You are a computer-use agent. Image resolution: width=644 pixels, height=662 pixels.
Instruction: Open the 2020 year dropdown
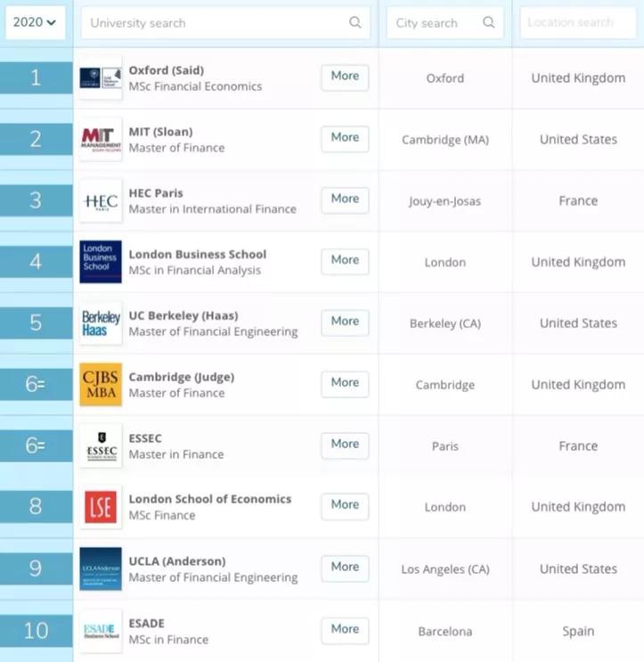(35, 22)
